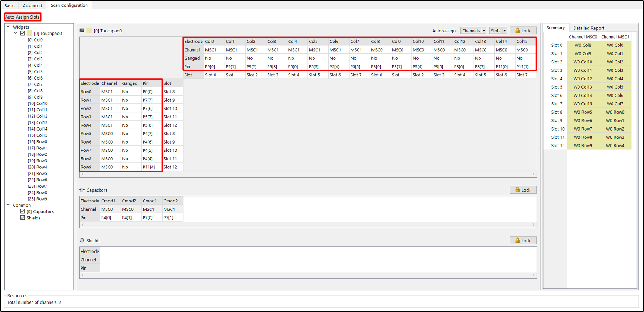Click the Touchpad0 widget grid icon
This screenshot has height=312, width=644.
click(x=82, y=30)
